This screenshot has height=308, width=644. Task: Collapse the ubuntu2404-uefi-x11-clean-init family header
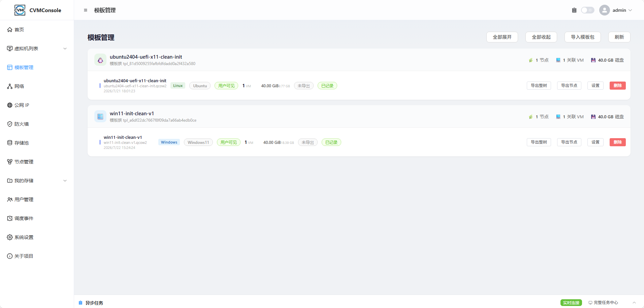click(x=359, y=60)
